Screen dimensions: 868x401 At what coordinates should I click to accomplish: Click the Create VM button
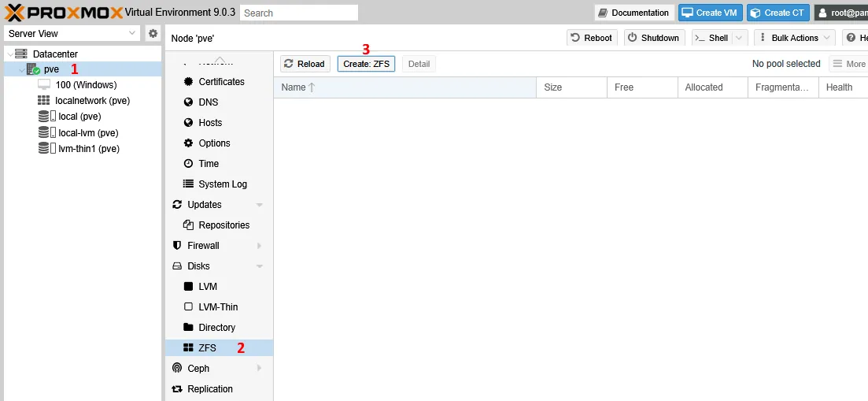click(x=711, y=13)
